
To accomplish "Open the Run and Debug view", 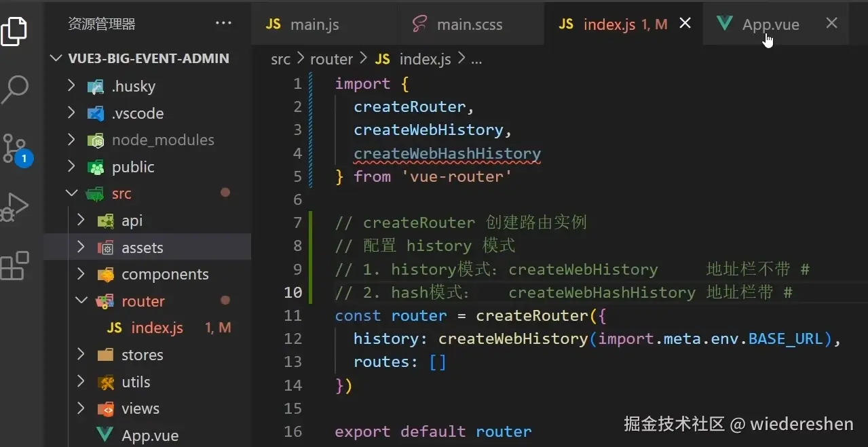I will [x=14, y=207].
